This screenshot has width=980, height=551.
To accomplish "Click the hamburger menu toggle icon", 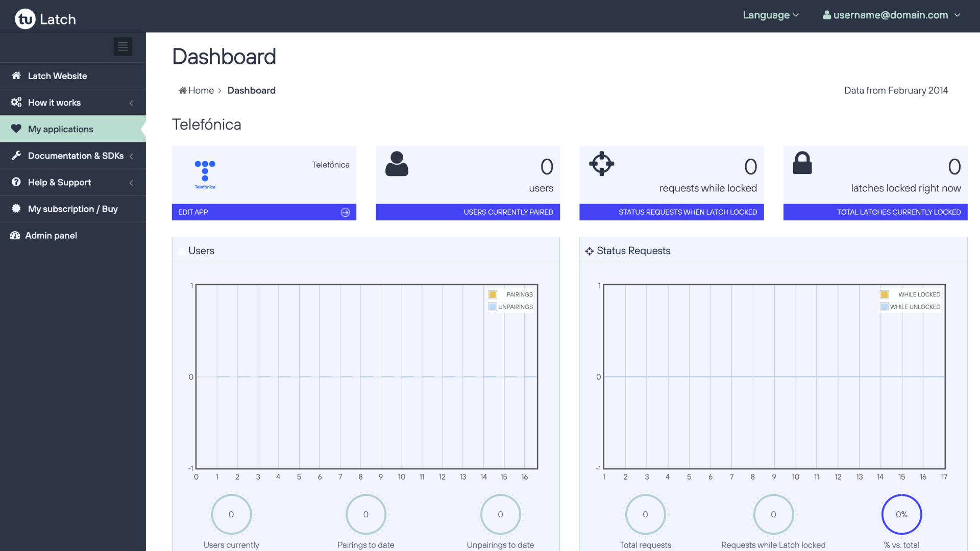I will 122,46.
